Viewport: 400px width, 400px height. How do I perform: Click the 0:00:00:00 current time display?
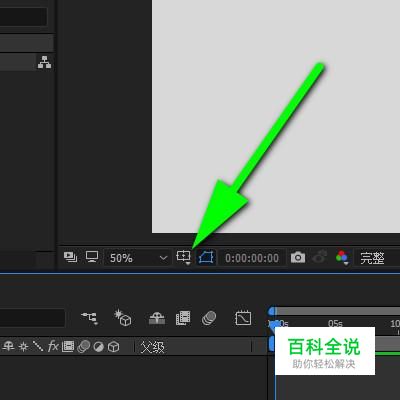click(x=252, y=258)
